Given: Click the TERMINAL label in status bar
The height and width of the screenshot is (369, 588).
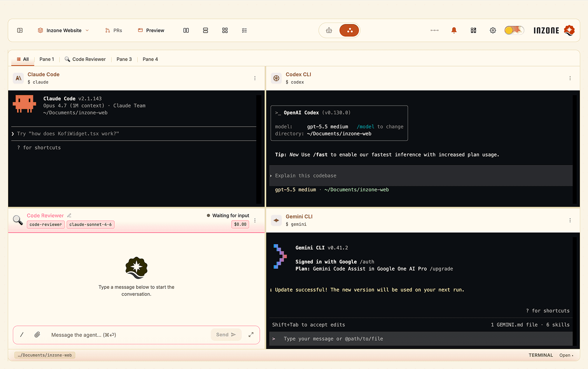Looking at the screenshot, I should 541,355.
